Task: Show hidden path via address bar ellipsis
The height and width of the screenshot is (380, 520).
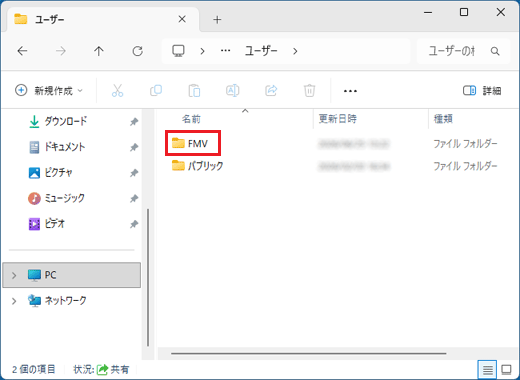Action: click(x=226, y=51)
